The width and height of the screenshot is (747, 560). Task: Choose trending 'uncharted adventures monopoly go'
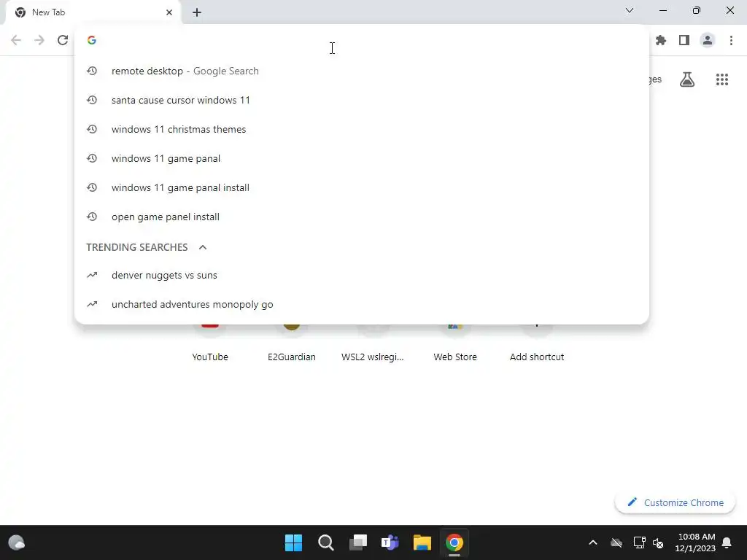(x=362, y=304)
